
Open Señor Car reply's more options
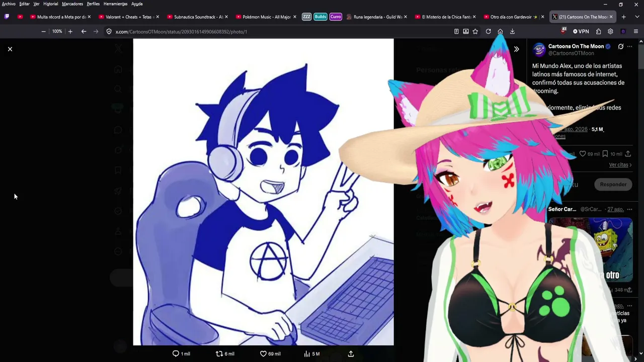(629, 209)
